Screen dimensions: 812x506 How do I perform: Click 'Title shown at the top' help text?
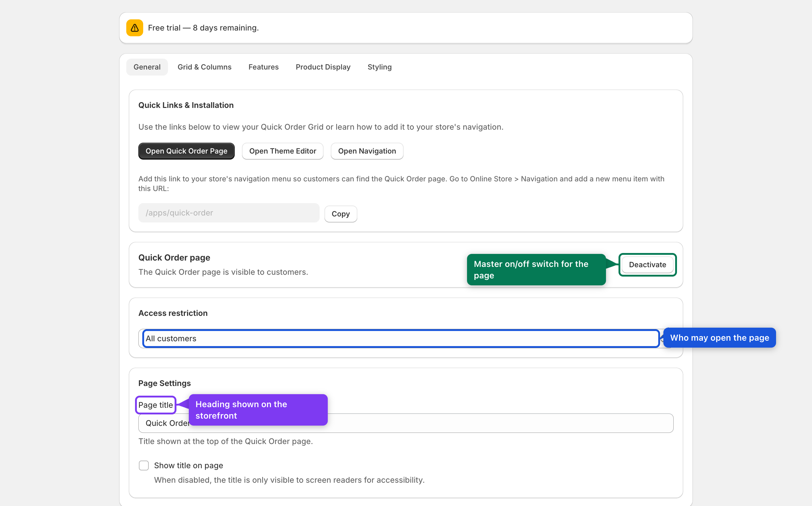tap(225, 441)
